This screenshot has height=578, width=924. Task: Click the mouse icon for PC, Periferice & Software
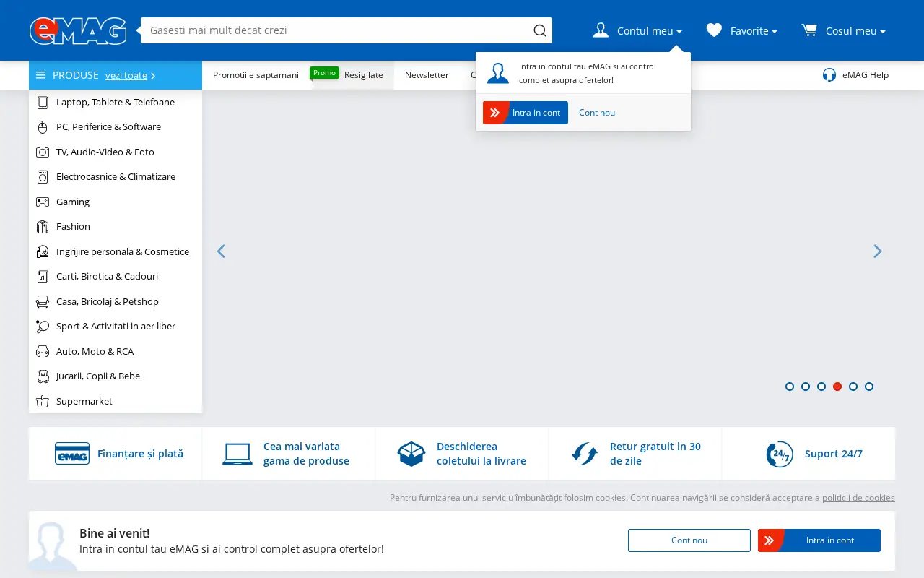[43, 127]
